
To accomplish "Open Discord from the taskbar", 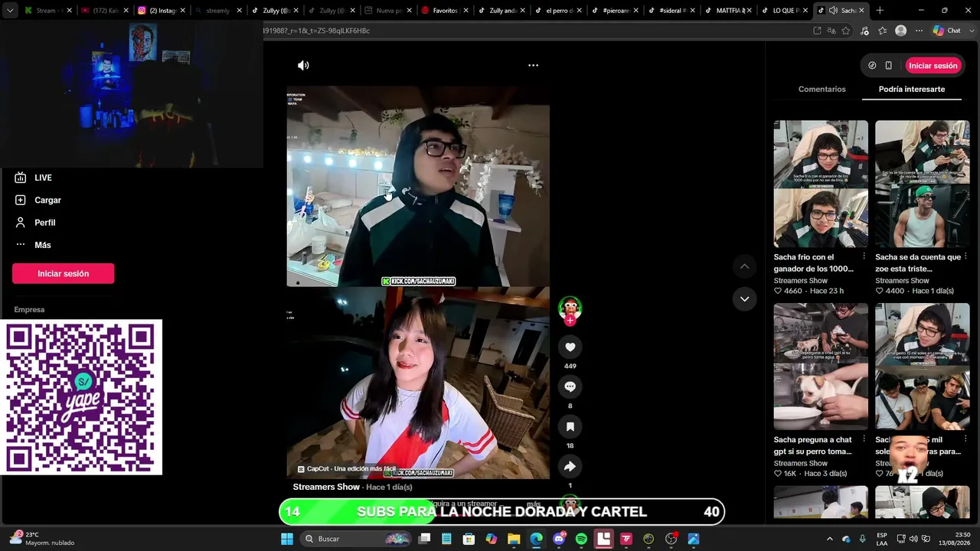I will click(559, 539).
